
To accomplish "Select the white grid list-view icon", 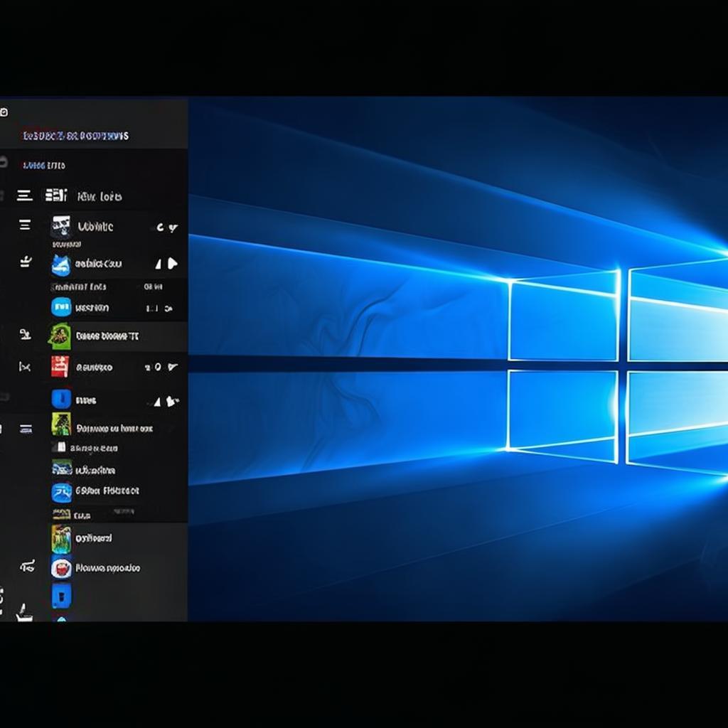I will click(55, 195).
